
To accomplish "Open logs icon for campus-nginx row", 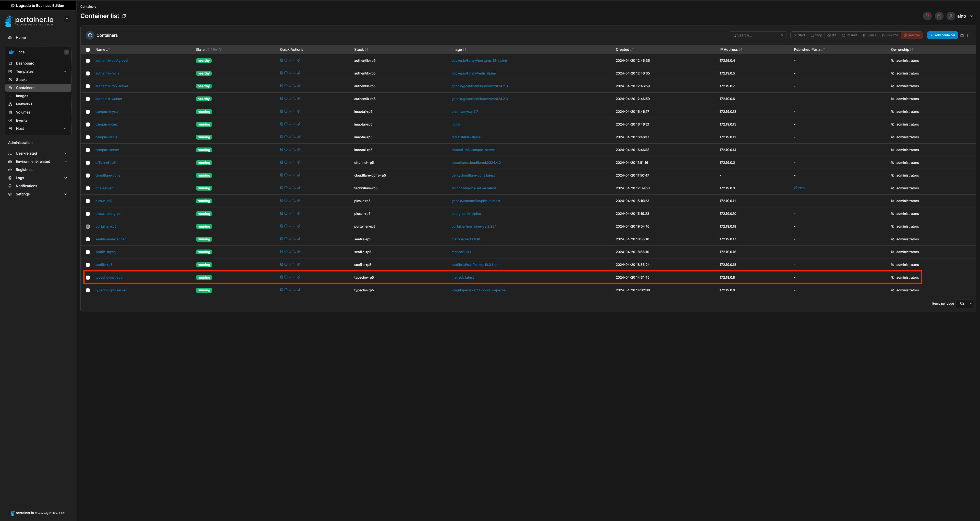I will (x=281, y=124).
